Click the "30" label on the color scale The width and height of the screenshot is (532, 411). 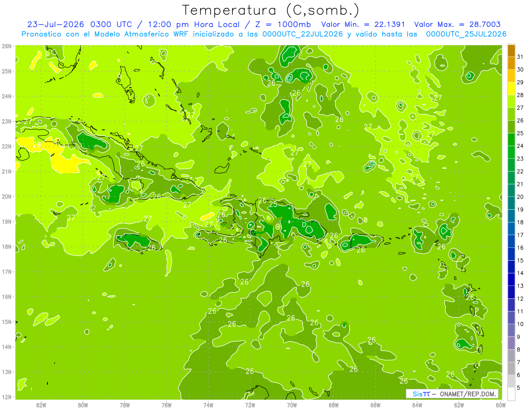[x=520, y=70]
